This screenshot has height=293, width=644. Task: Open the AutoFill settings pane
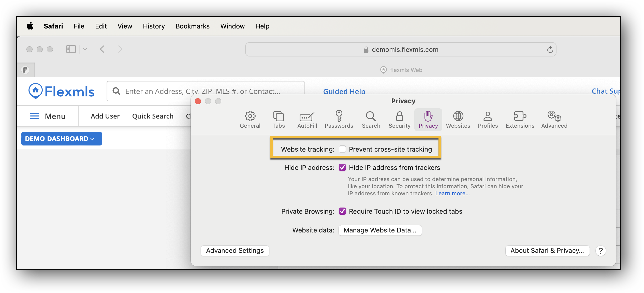coord(307,120)
